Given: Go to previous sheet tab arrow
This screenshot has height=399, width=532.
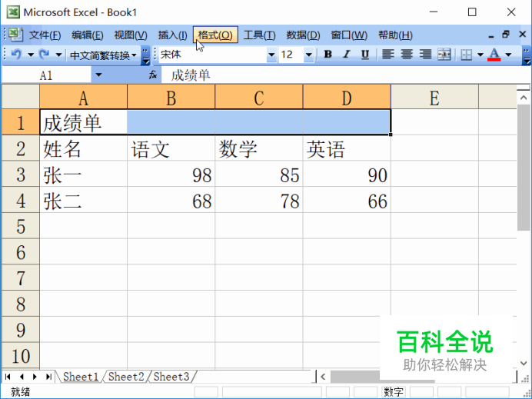Looking at the screenshot, I should tap(22, 377).
